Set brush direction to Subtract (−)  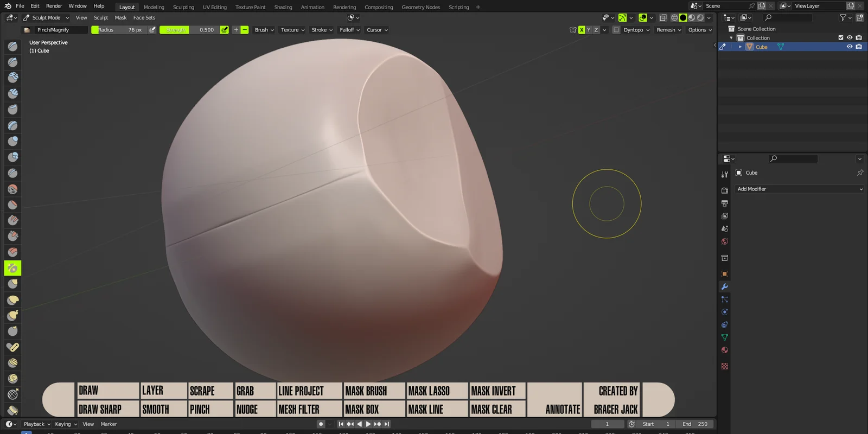(x=245, y=30)
